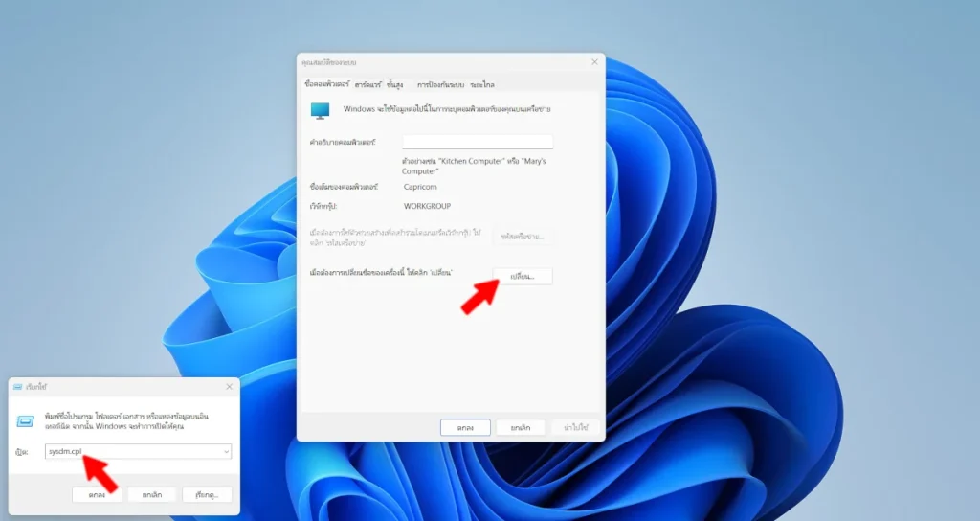
Task: Cancel the Run dialog with ยกเลิก
Action: pos(152,494)
